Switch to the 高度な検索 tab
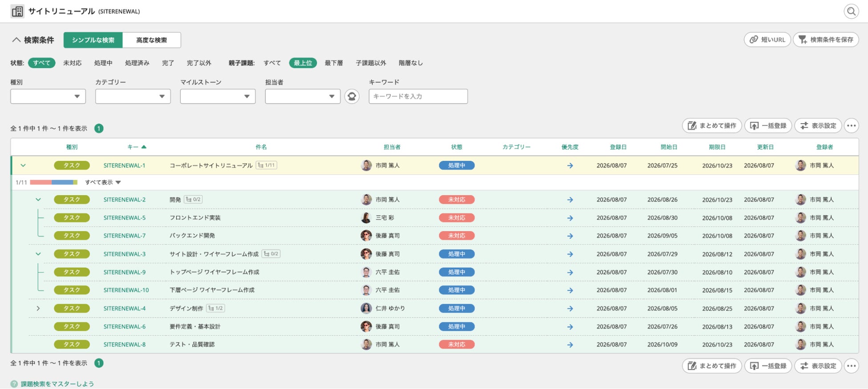 point(151,40)
